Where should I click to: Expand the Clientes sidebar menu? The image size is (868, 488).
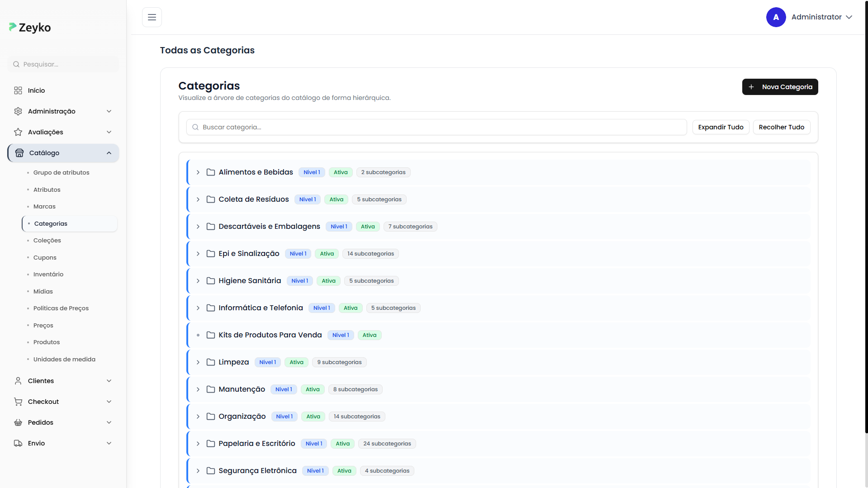pos(109,381)
